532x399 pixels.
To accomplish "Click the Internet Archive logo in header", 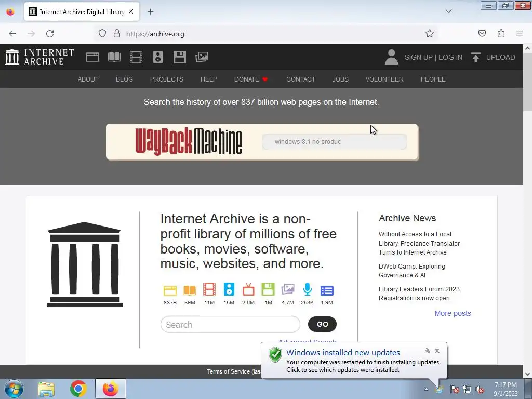I will point(39,57).
